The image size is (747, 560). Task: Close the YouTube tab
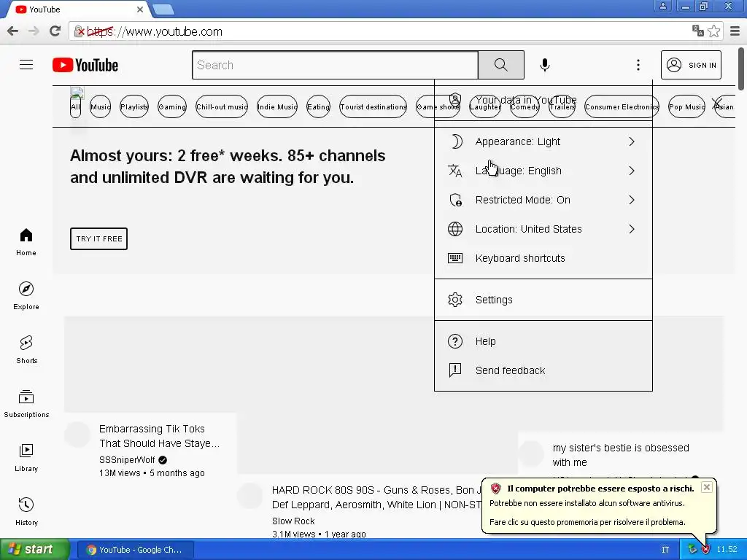140,9
